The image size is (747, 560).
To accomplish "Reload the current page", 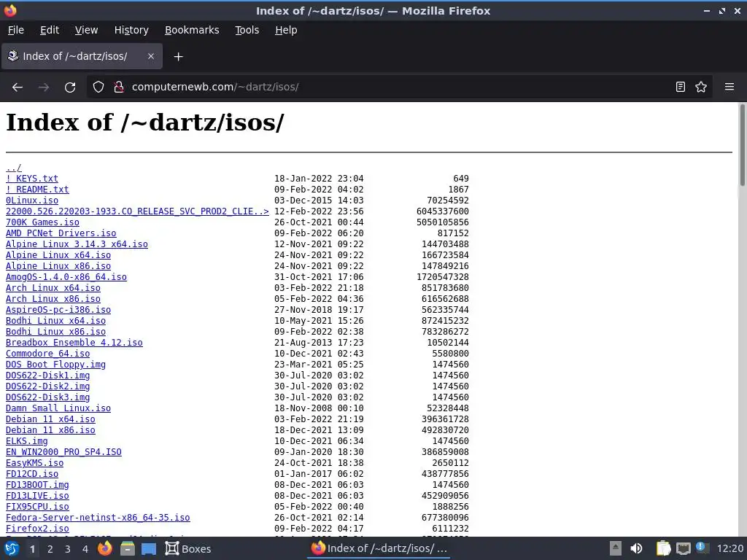I will 70,87.
